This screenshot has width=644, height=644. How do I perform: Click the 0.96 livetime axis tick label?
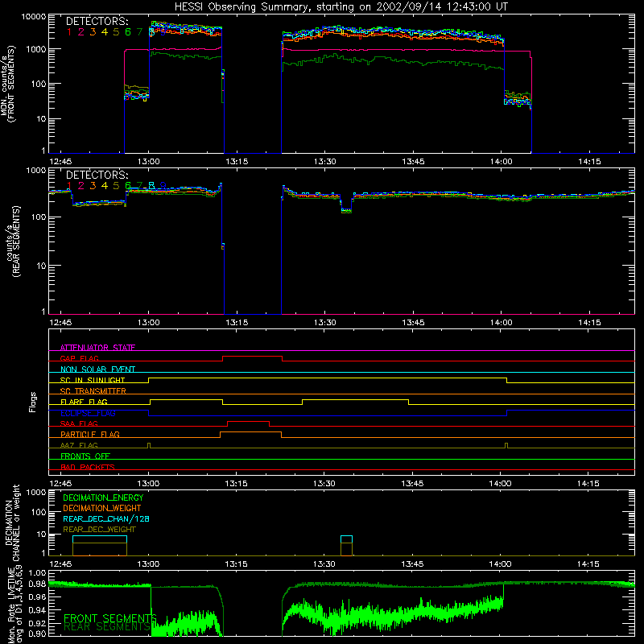pos(37,597)
